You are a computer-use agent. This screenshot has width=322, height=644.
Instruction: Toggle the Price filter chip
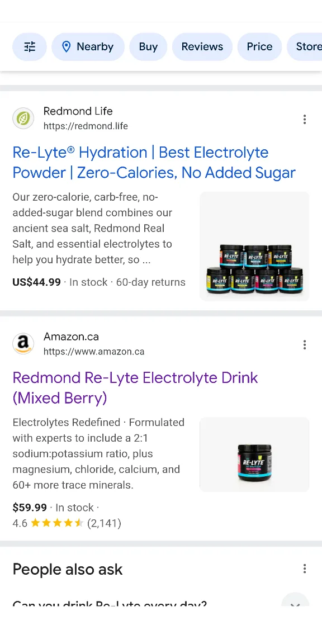[x=259, y=46]
